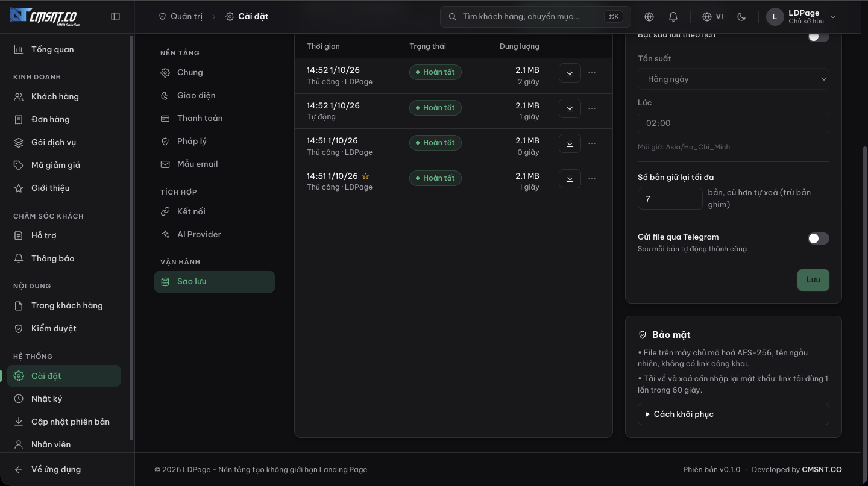Viewport: 868px width, 486px height.
Task: Open CMSNT.CO link in the footer
Action: point(822,470)
